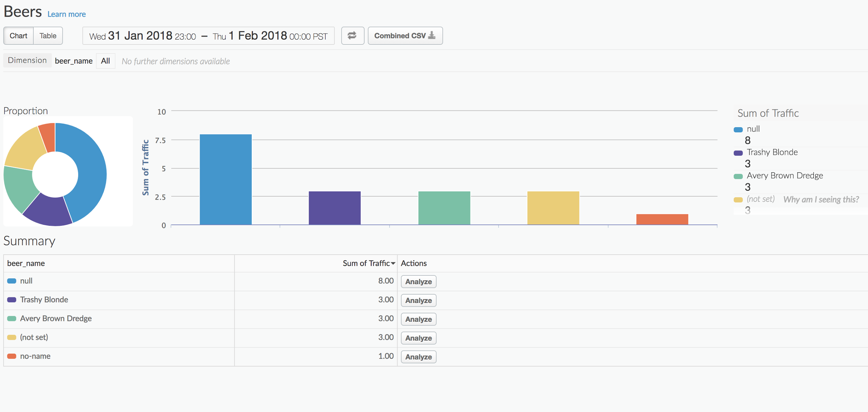Analyze the Trashy Blonde row

click(x=418, y=300)
